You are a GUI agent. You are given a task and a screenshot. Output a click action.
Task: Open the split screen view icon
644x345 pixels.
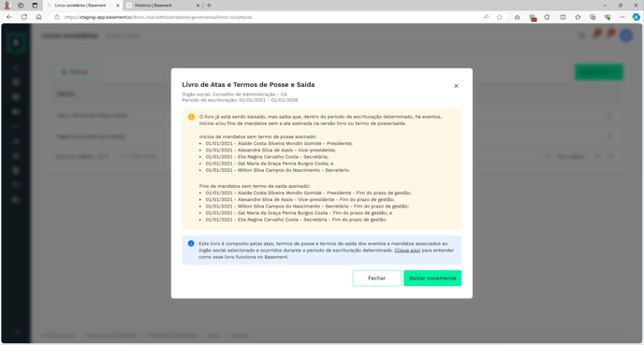(x=563, y=17)
